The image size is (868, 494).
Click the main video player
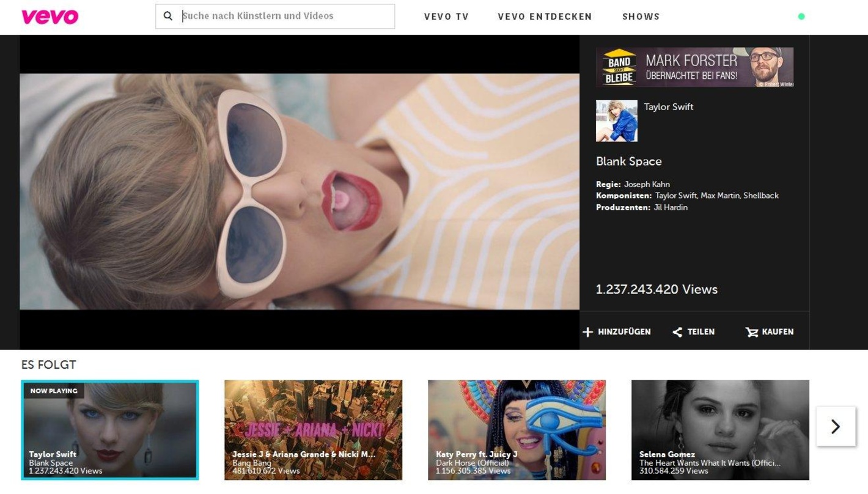300,192
